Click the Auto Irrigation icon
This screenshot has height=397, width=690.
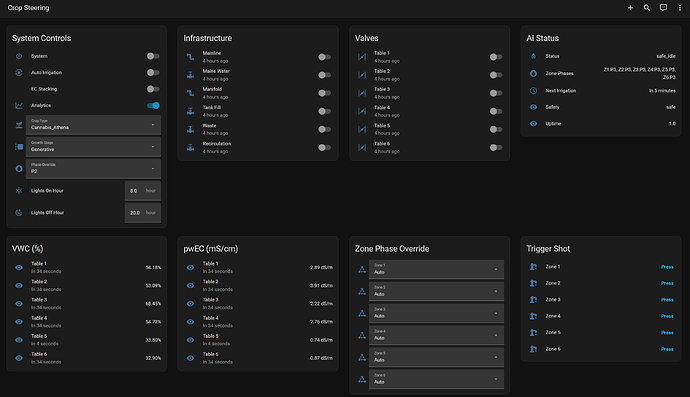[19, 73]
